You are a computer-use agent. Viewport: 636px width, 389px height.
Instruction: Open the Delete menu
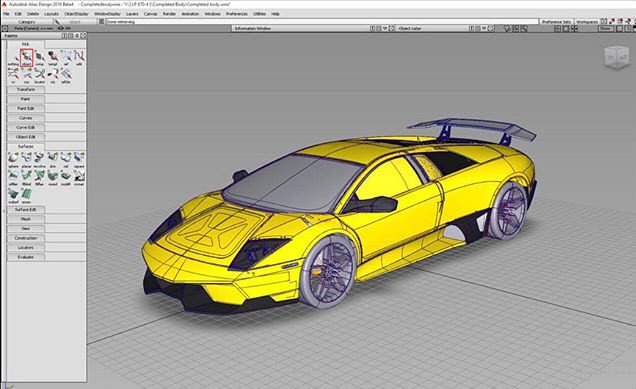click(33, 14)
